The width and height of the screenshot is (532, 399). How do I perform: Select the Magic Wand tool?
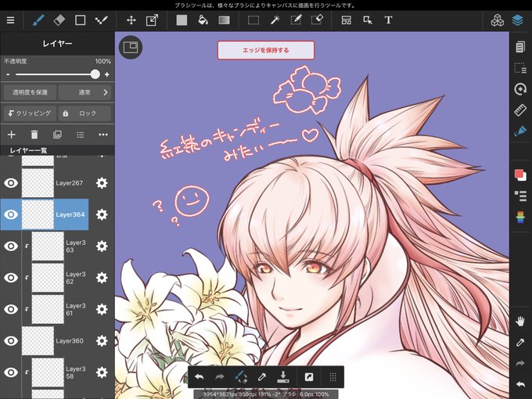coord(275,20)
